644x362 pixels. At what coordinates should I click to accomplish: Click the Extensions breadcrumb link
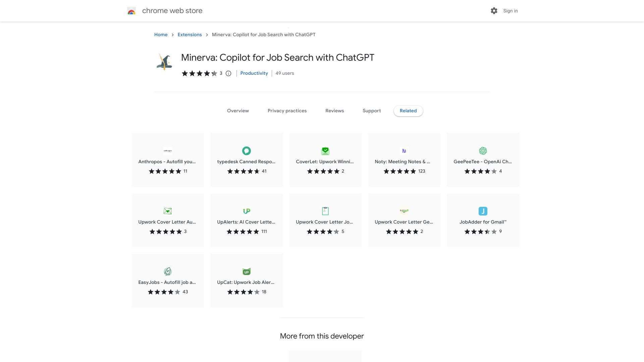point(190,35)
